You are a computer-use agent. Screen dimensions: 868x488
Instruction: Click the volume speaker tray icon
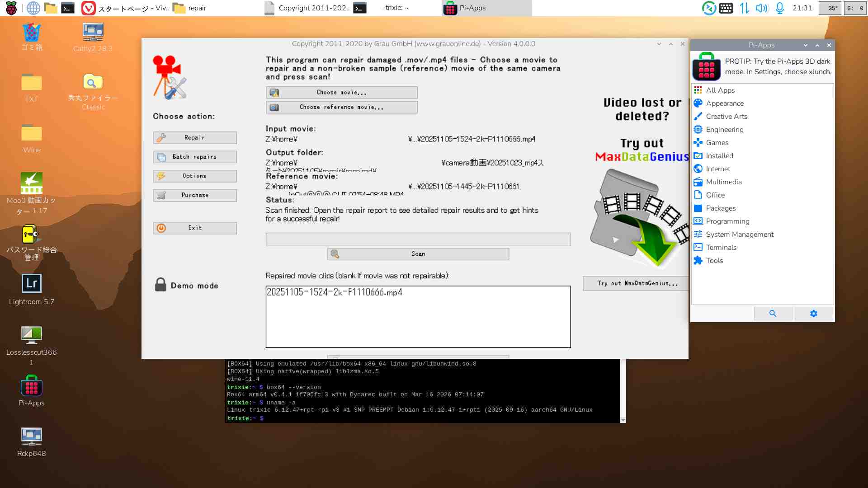tap(761, 8)
